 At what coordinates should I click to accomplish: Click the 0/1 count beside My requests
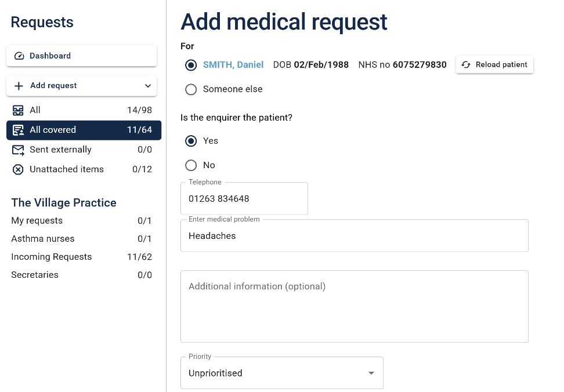point(144,220)
